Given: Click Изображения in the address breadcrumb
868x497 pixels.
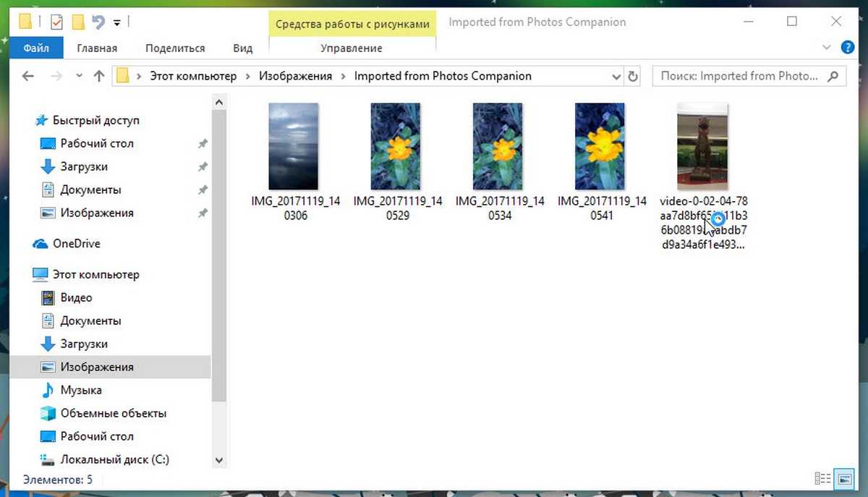Looking at the screenshot, I should [295, 76].
